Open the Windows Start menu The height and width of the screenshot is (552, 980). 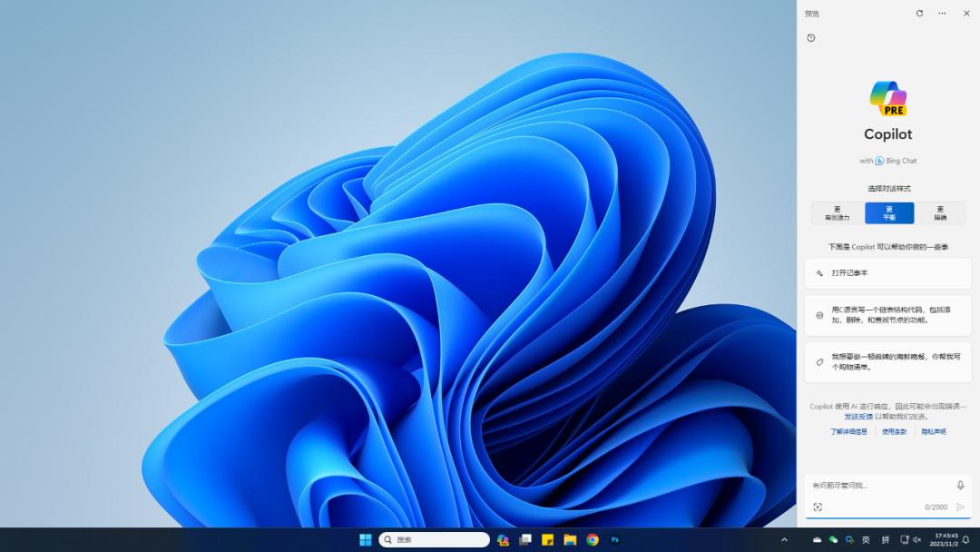click(x=366, y=539)
